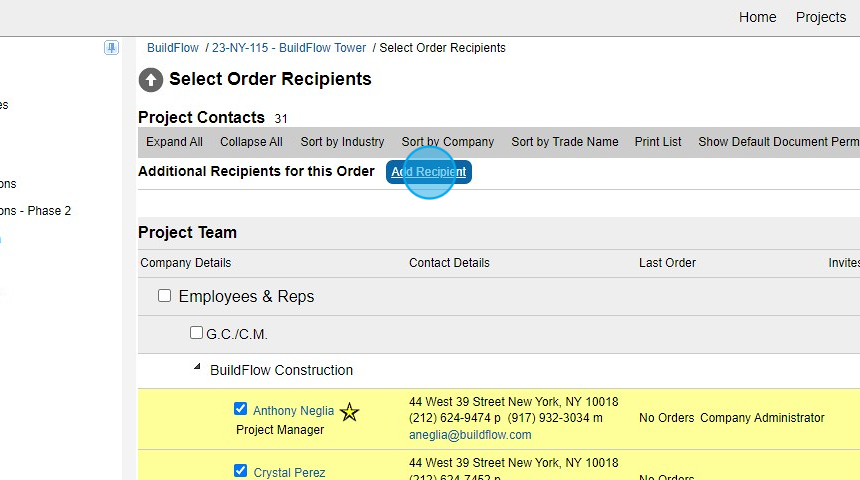Open Anthony Neglia's contact link

(293, 410)
